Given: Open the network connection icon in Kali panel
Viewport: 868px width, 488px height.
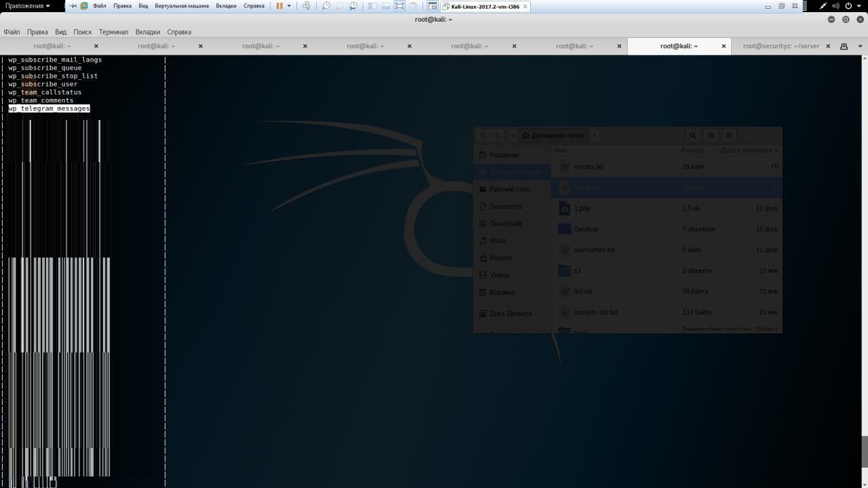Looking at the screenshot, I should click(x=823, y=5).
